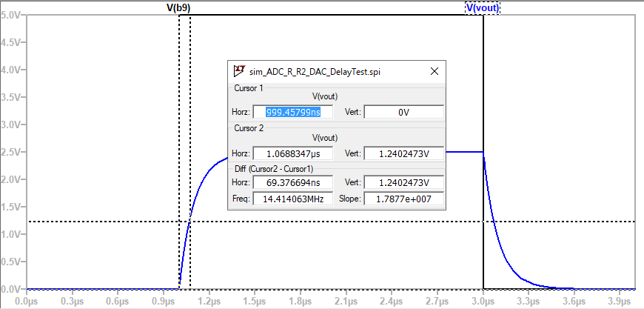The image size is (644, 309).
Task: Select the Cursor 2 Vert value field
Action: (403, 153)
